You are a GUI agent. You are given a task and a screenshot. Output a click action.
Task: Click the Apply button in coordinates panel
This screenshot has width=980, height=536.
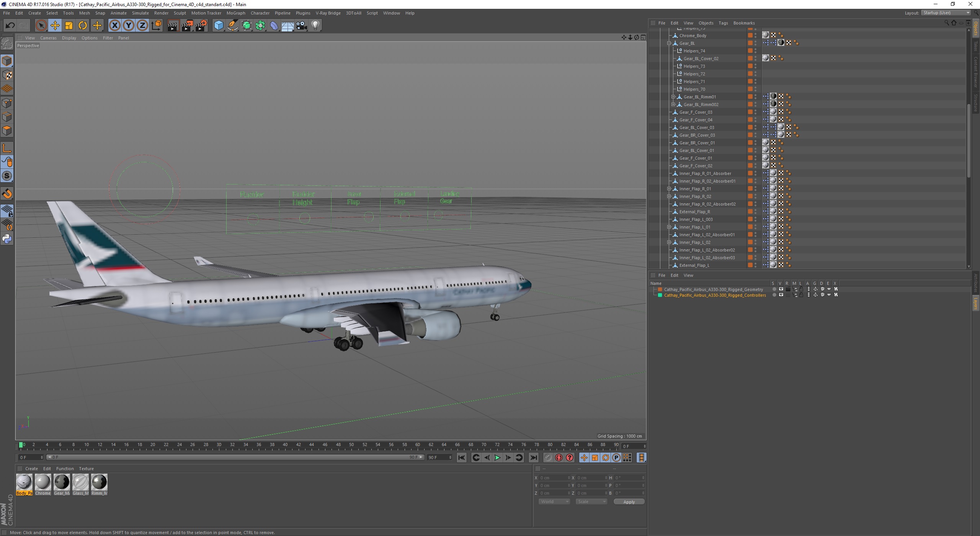tap(629, 502)
